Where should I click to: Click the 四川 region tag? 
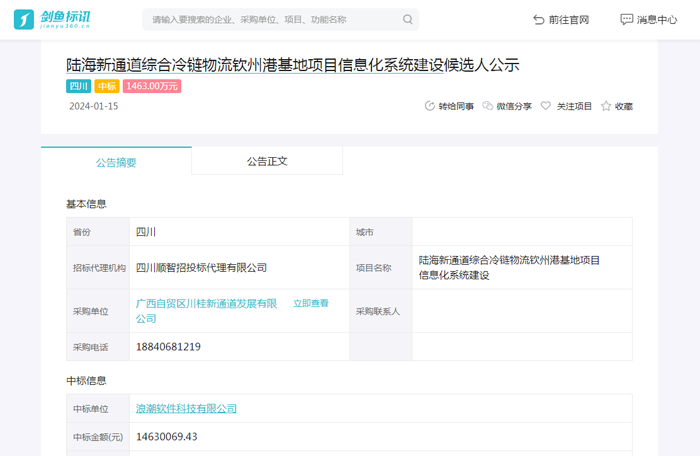coord(79,86)
